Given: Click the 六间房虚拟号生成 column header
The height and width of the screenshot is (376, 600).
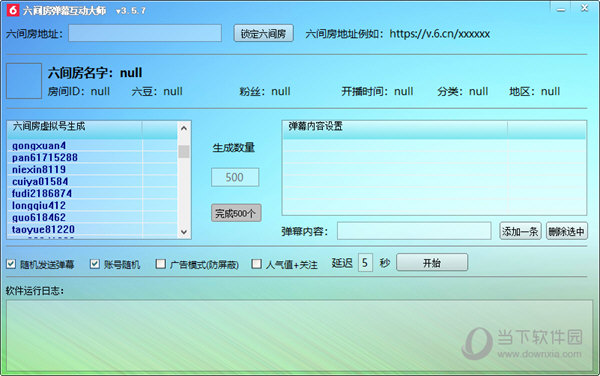Looking at the screenshot, I should tap(75, 129).
